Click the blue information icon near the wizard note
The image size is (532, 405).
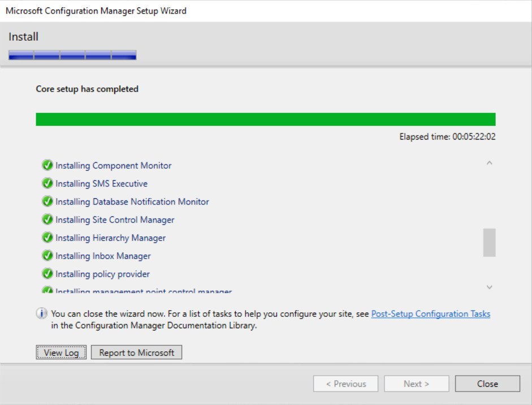tap(42, 313)
